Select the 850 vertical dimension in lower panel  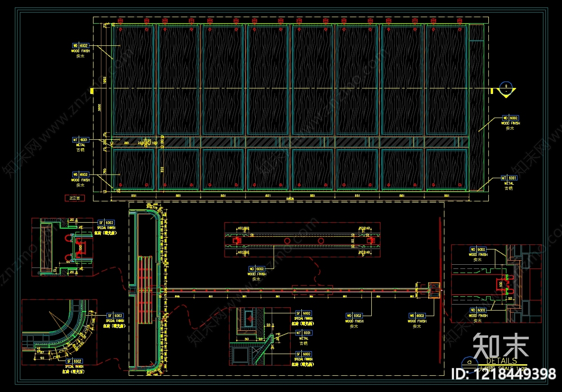(x=162, y=169)
